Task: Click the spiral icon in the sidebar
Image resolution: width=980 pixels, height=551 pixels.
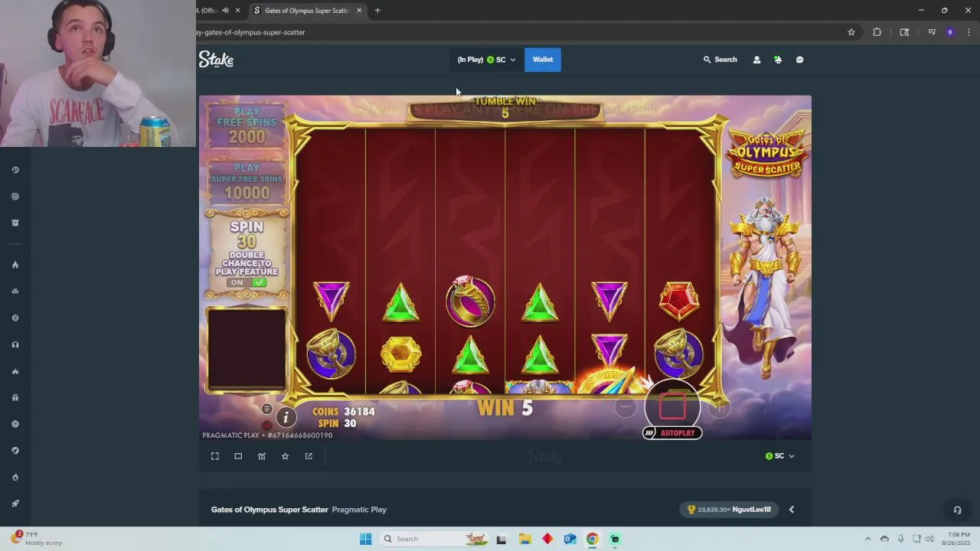Action: tap(15, 197)
